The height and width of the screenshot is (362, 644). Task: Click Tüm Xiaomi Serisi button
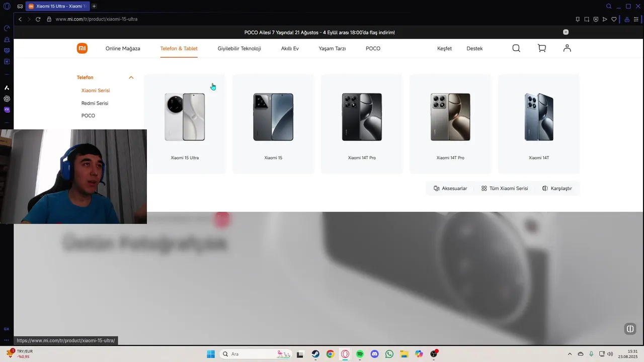505,189
